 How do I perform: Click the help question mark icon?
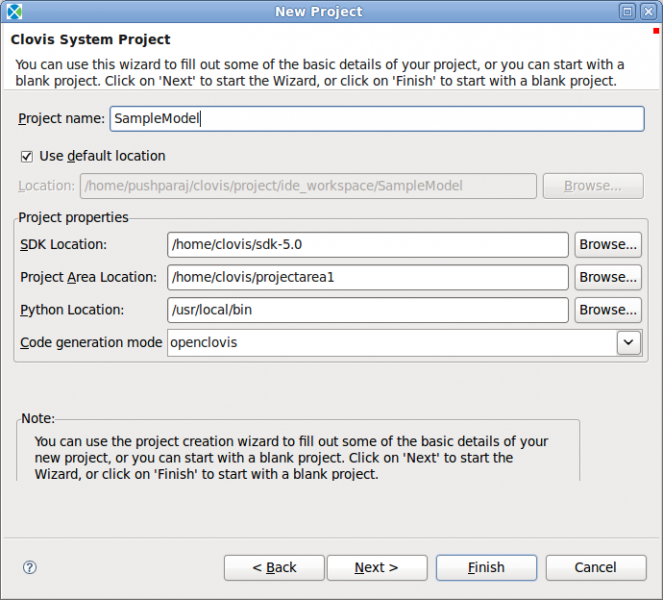tap(30, 567)
